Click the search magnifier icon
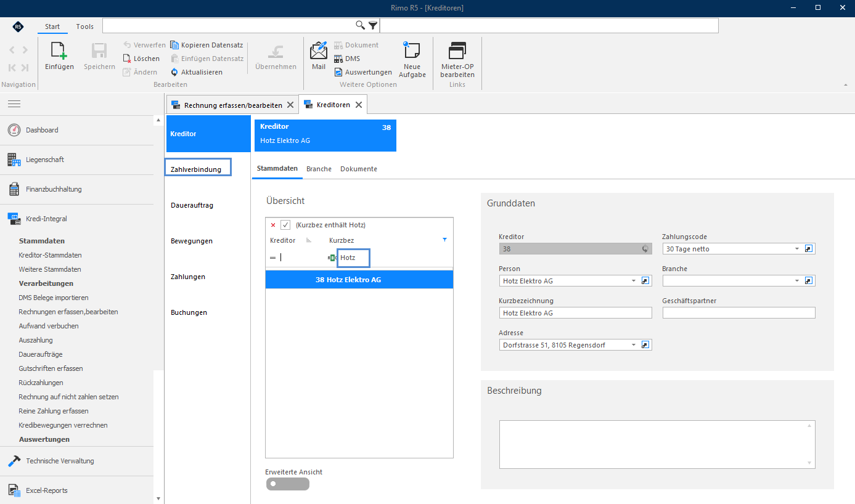 [x=361, y=25]
